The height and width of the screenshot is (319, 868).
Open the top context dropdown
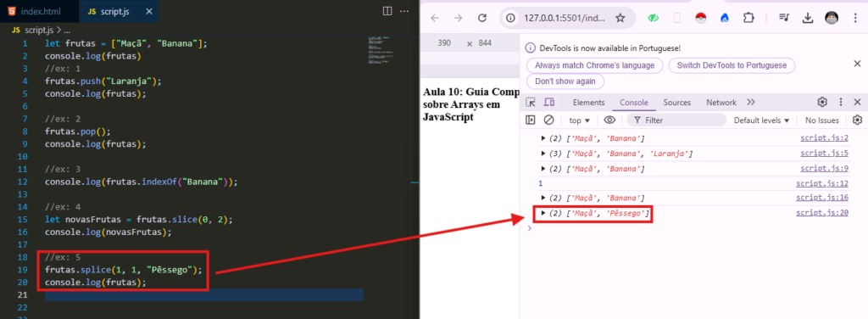click(x=579, y=120)
